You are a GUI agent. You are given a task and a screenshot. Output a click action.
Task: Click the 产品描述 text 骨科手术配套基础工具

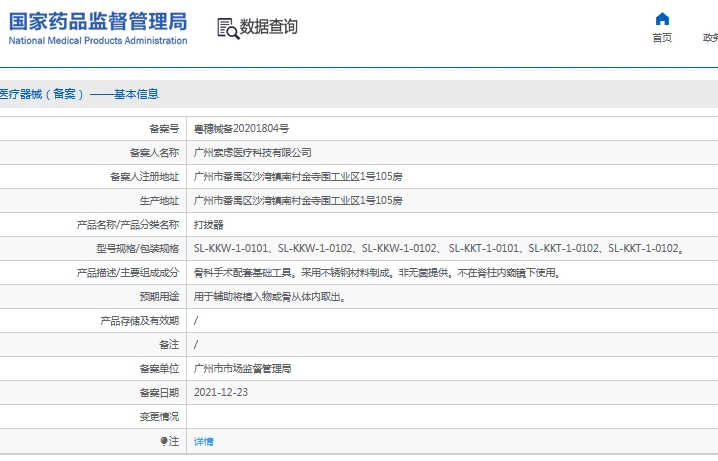click(377, 273)
